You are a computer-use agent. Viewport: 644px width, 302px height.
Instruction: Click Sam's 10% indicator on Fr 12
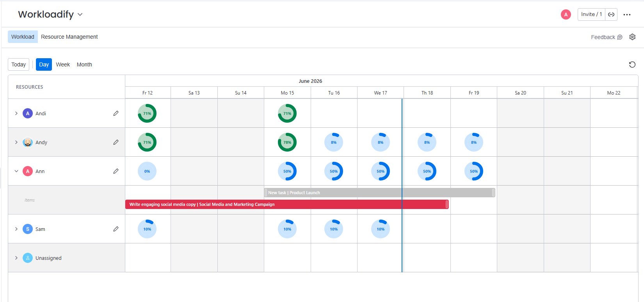[x=147, y=229]
